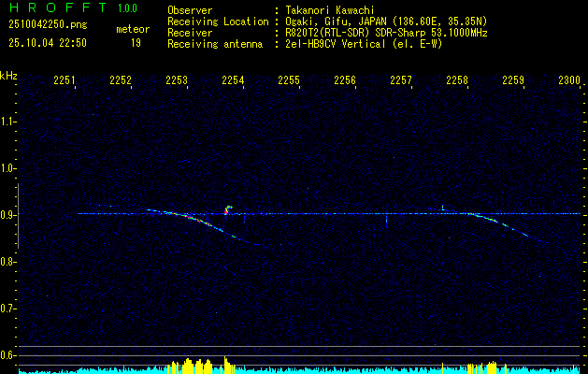Click the gray vertical range bar near 0.9
588x374 pixels.
pyautogui.click(x=18, y=216)
